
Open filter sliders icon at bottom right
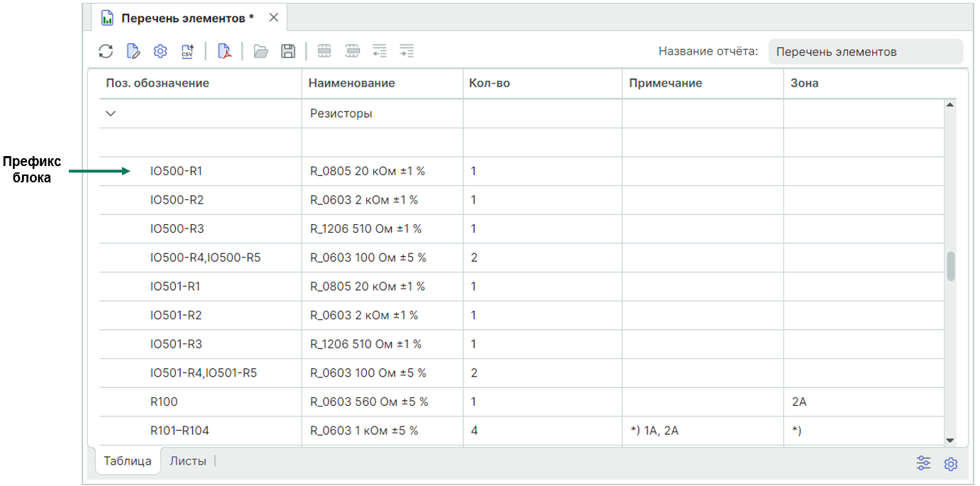(923, 463)
